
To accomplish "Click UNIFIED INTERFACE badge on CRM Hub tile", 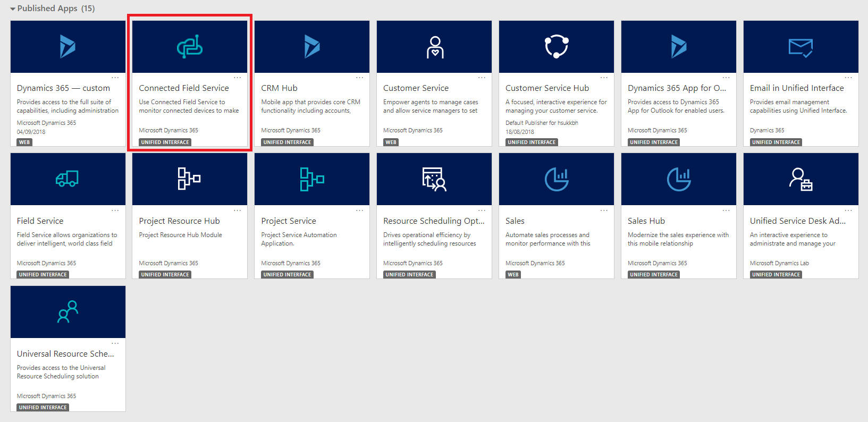I will tap(287, 142).
